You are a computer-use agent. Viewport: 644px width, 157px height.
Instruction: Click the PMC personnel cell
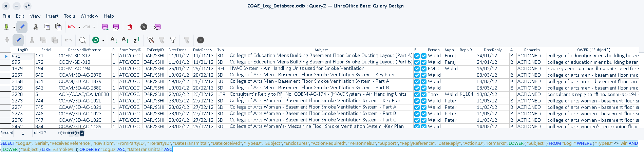(x=435, y=69)
